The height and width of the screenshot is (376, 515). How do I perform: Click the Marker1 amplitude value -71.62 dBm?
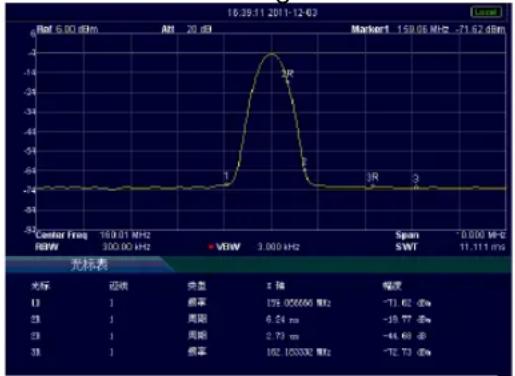(x=480, y=29)
